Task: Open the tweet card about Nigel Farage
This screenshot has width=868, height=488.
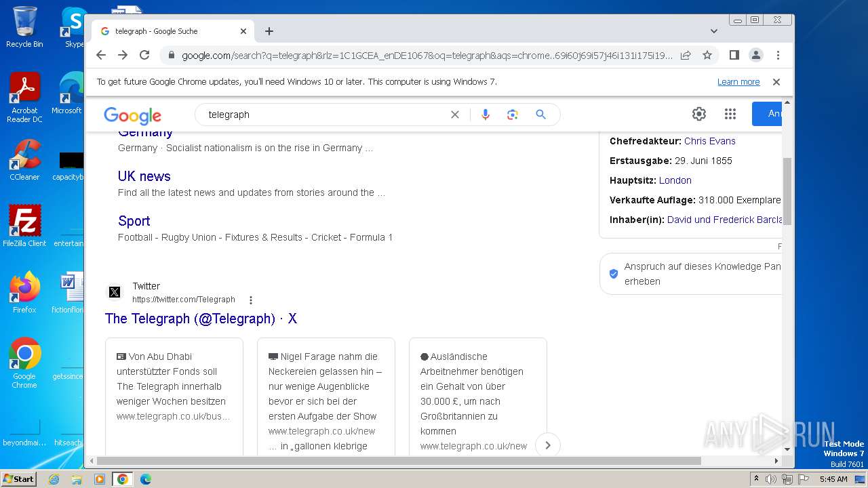Action: [326, 396]
